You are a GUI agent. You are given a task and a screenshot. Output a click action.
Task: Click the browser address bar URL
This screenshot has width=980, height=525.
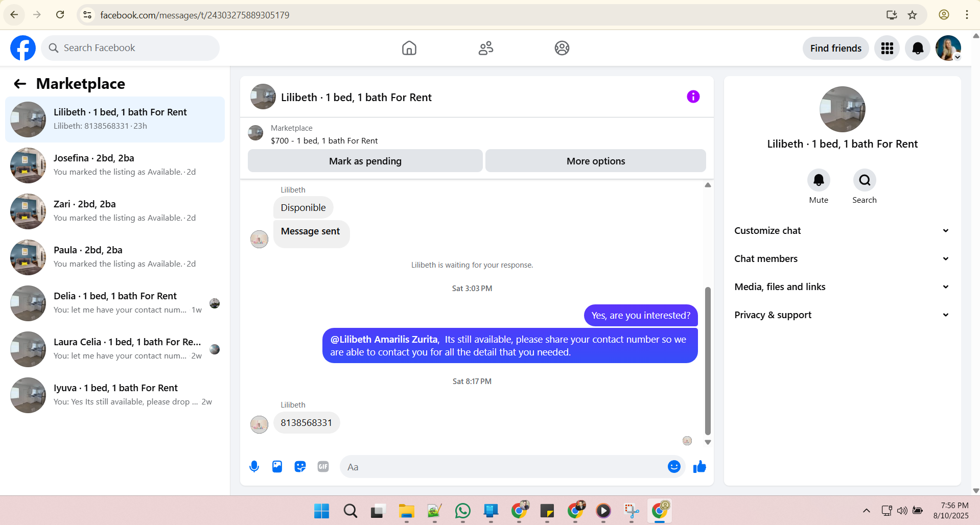[195, 15]
